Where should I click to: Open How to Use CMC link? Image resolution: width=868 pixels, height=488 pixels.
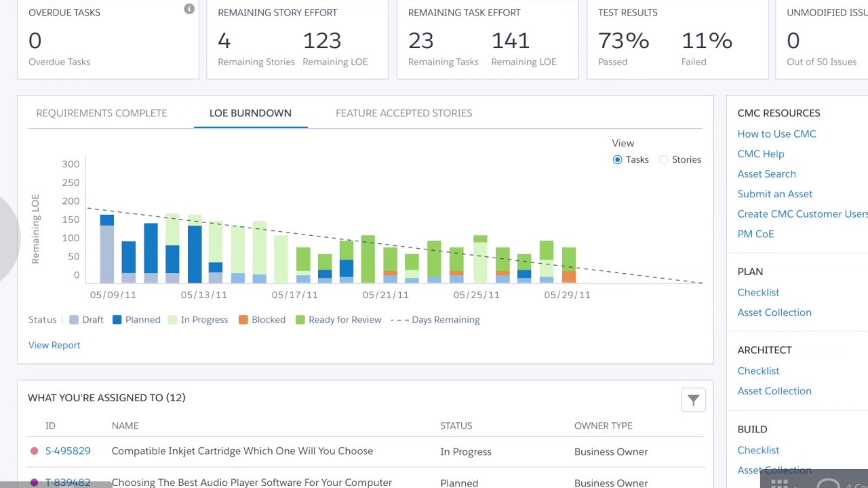[776, 134]
